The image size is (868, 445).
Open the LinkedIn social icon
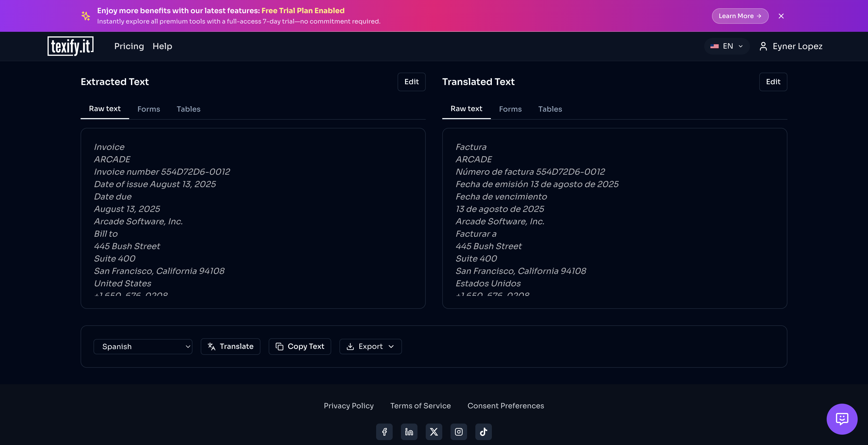[409, 432]
